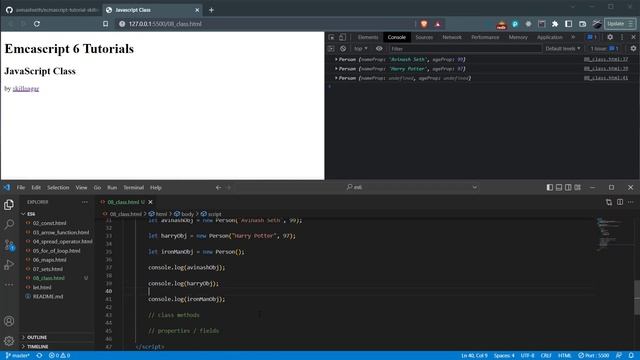
Task: Close the 08_class.html editor tab
Action: tap(150, 202)
